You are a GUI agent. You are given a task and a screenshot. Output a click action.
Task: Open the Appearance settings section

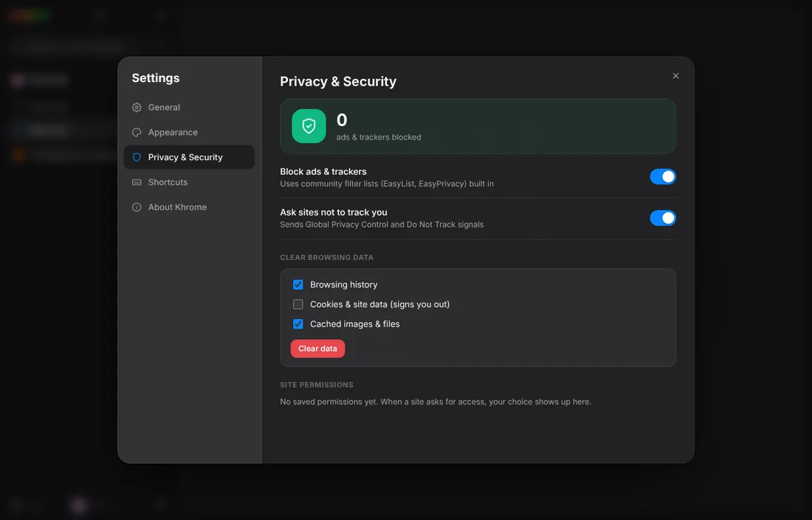[189, 132]
